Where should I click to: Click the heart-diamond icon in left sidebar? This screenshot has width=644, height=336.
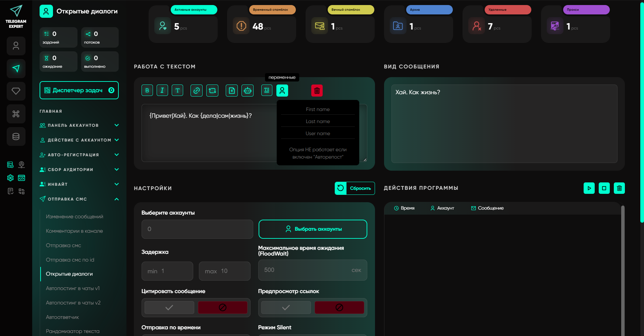(16, 91)
